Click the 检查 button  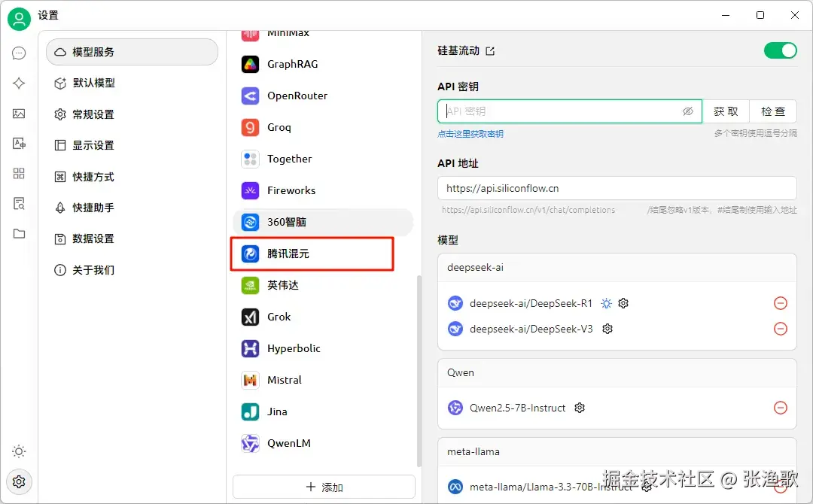coord(773,111)
